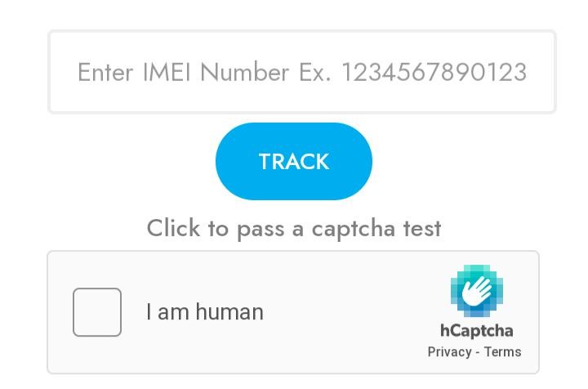The height and width of the screenshot is (389, 588).
Task: Tap the pixelated hand captcha logo
Action: point(476,291)
